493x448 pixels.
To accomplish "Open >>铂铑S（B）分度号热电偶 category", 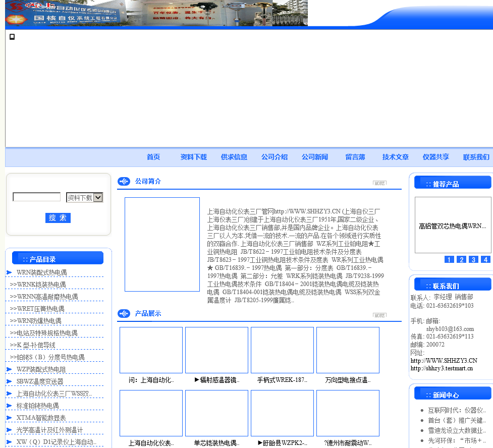I will pos(47,357).
